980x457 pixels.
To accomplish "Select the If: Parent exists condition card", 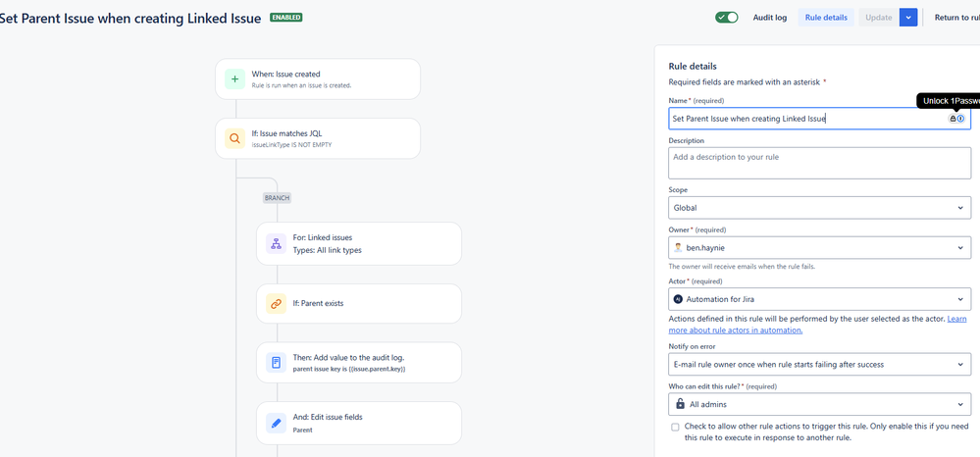I will pos(359,304).
